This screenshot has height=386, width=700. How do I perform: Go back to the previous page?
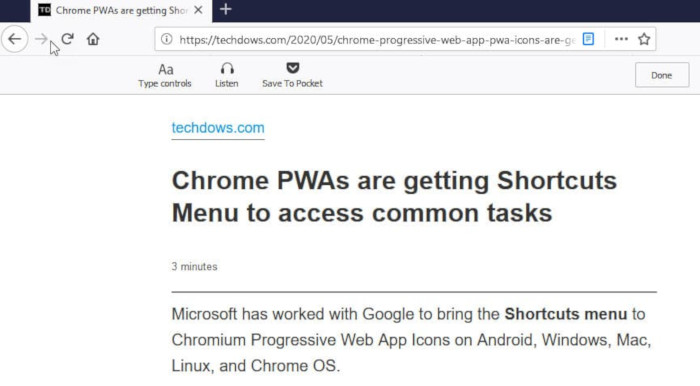click(x=15, y=39)
